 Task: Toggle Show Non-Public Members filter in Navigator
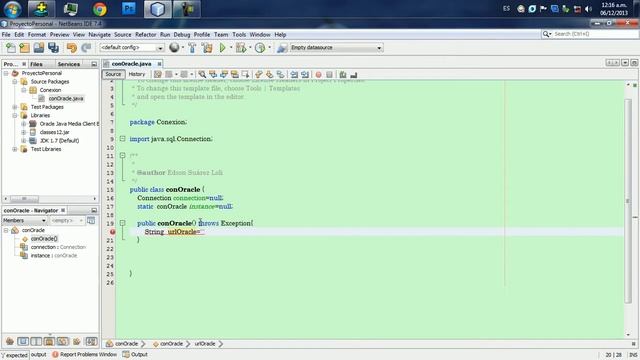tap(49, 341)
